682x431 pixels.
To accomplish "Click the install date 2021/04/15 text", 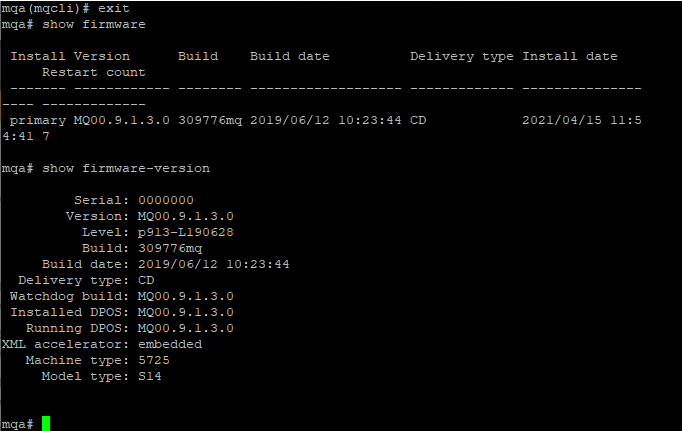I will click(562, 120).
